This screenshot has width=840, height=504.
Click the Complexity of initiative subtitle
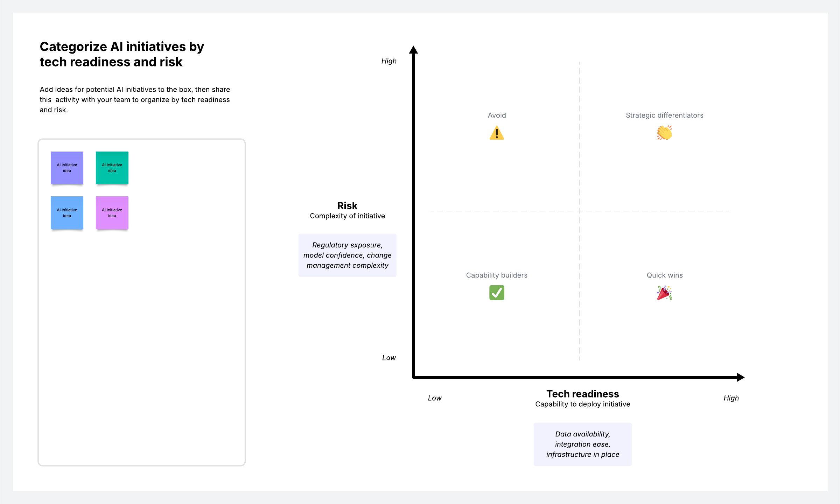click(x=347, y=216)
